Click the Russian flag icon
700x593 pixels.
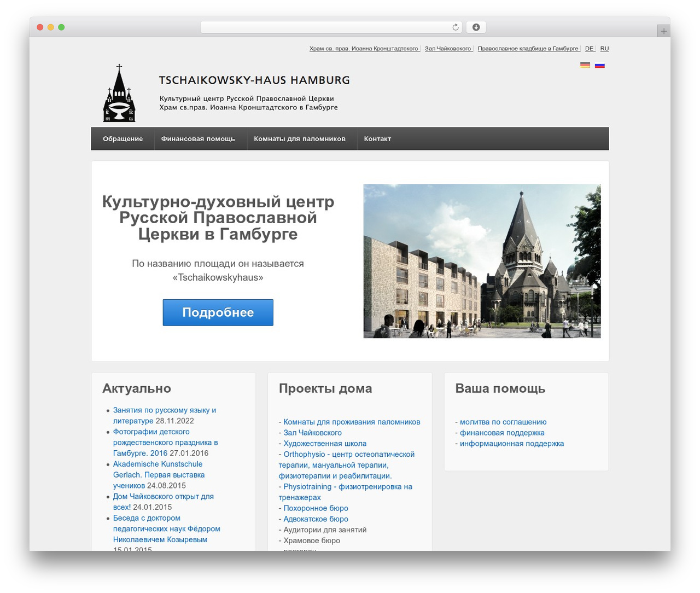(x=600, y=65)
